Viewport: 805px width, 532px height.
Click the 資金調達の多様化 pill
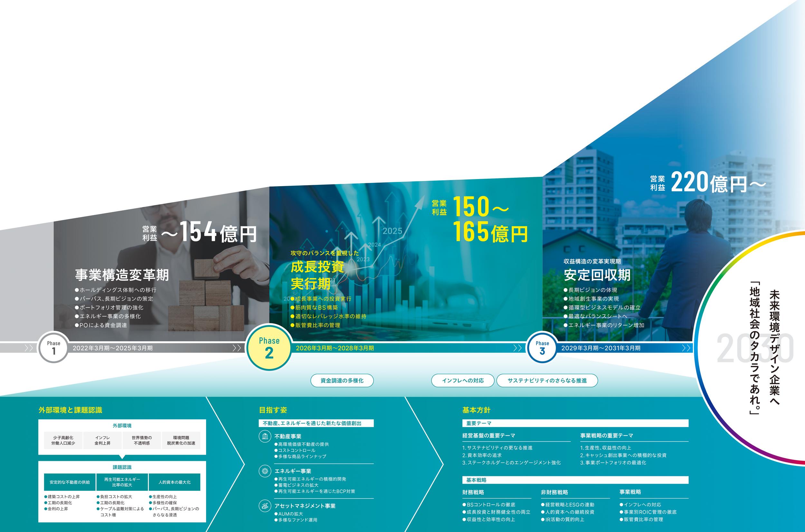[x=342, y=381]
